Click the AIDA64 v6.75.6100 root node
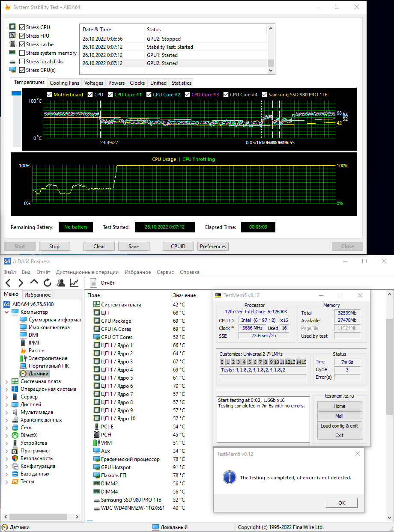Image resolution: width=394 pixels, height=532 pixels. (x=29, y=304)
